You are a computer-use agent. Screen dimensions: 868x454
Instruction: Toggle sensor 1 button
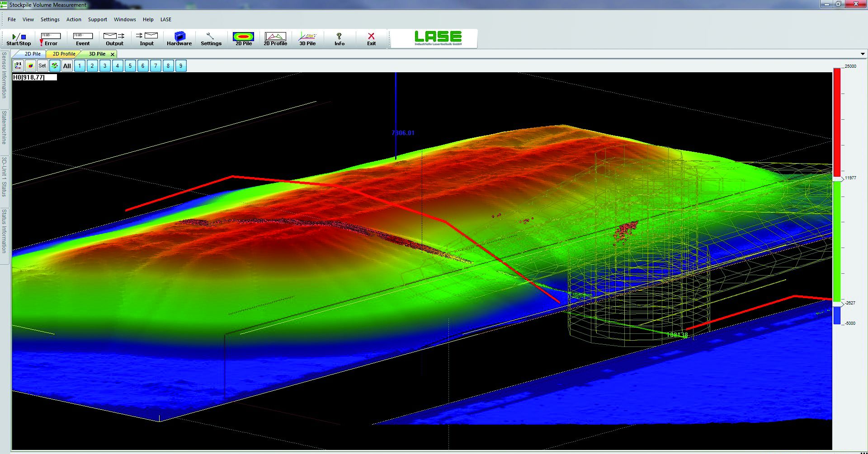[x=80, y=66]
